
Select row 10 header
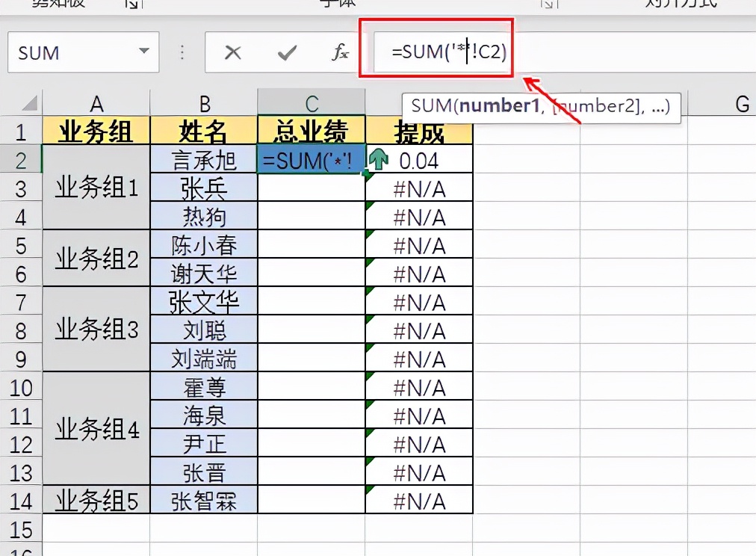coord(21,387)
